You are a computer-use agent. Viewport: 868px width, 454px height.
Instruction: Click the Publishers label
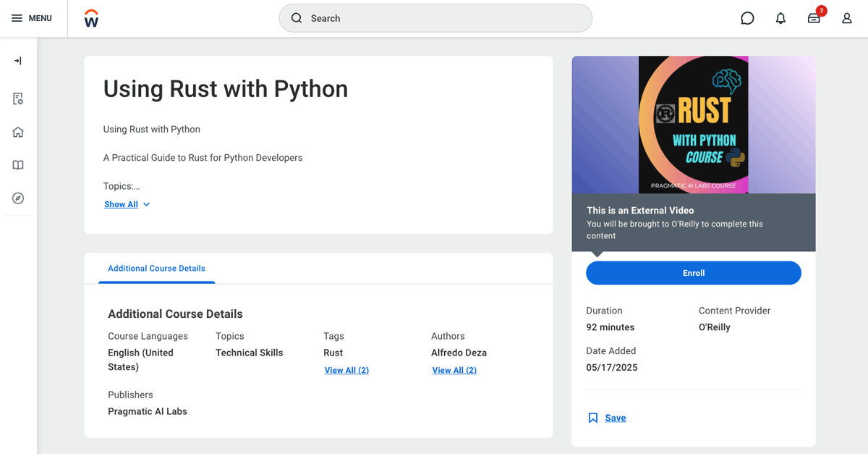(x=130, y=395)
